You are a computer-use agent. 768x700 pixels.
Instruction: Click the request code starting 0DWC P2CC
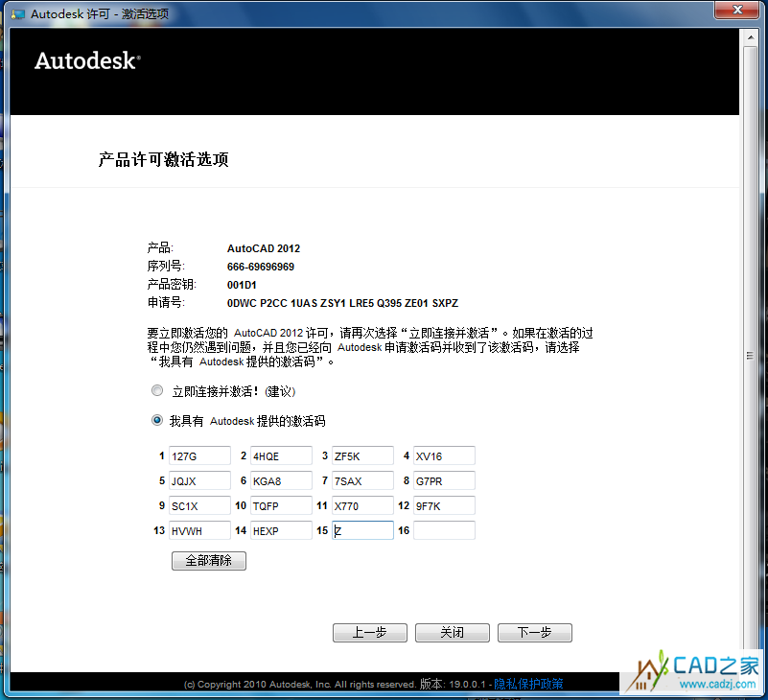(x=343, y=303)
